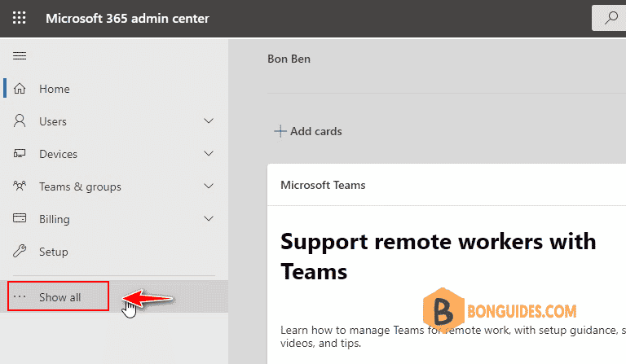The height and width of the screenshot is (364, 626).
Task: Expand the Users chevron
Action: pos(209,121)
